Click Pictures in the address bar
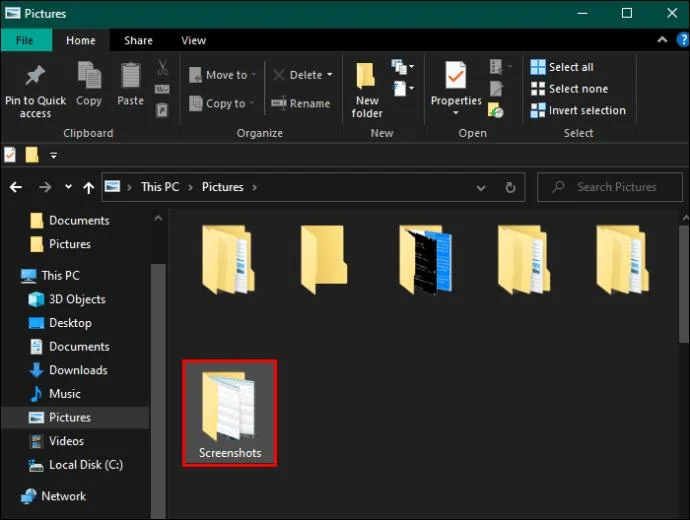The image size is (690, 520). pyautogui.click(x=222, y=187)
